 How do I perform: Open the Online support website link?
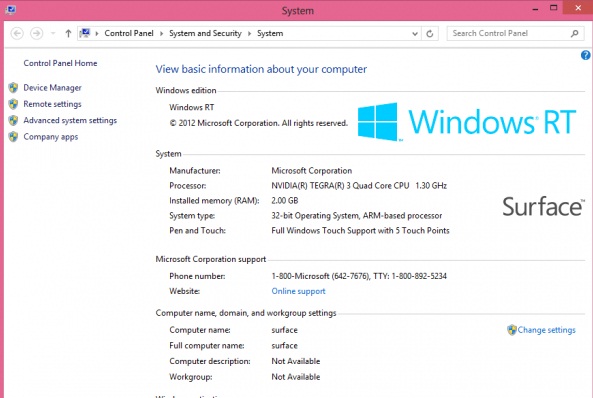(x=298, y=291)
